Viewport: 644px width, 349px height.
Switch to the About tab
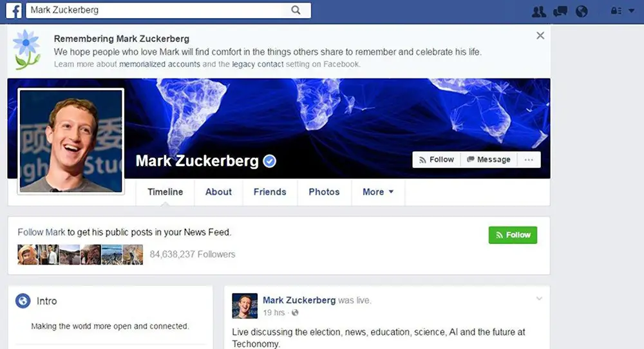218,192
